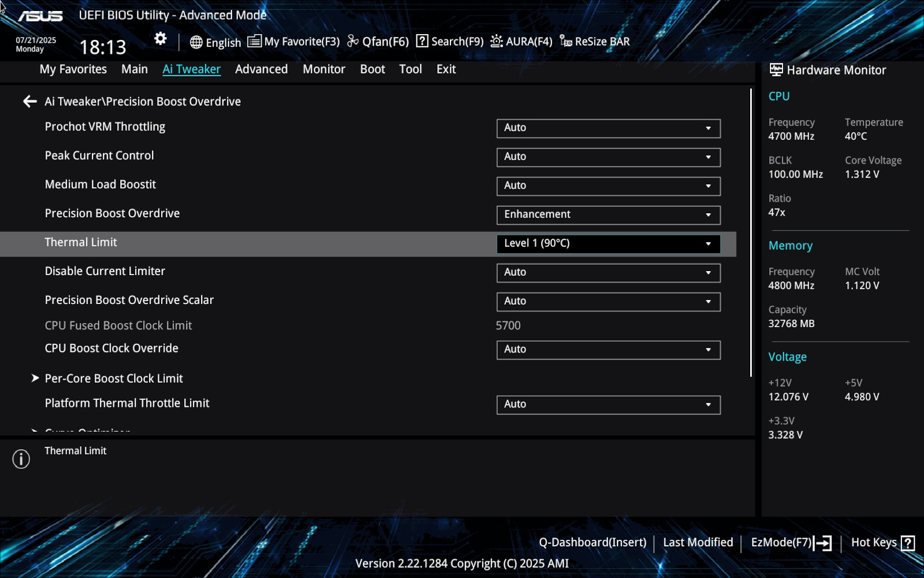This screenshot has height=578, width=924.
Task: Click the 40°C temperature value
Action: (x=856, y=136)
